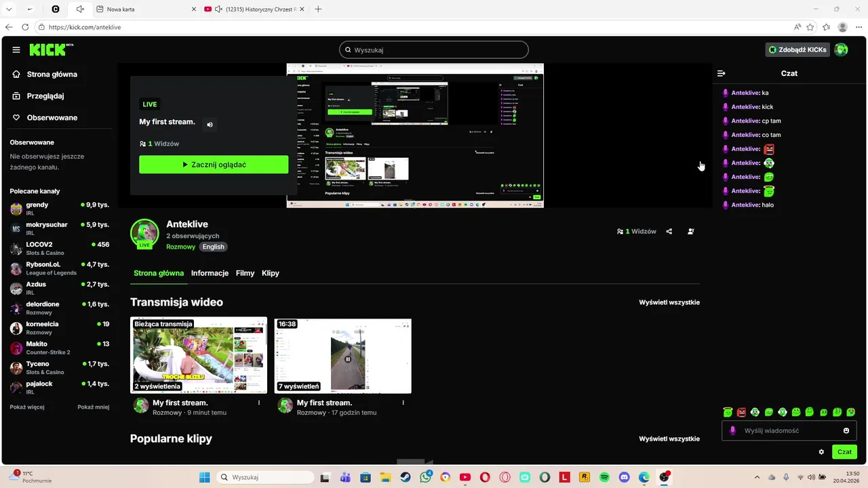Screen dimensions: 868x488
Task: Click the address bar URL kick.com/anteklive
Action: (x=85, y=27)
